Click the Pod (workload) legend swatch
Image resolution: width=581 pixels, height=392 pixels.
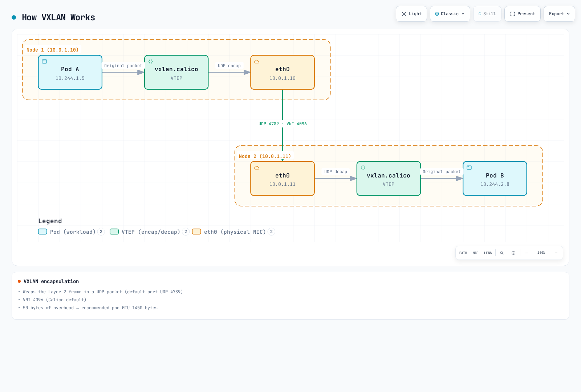42,232
